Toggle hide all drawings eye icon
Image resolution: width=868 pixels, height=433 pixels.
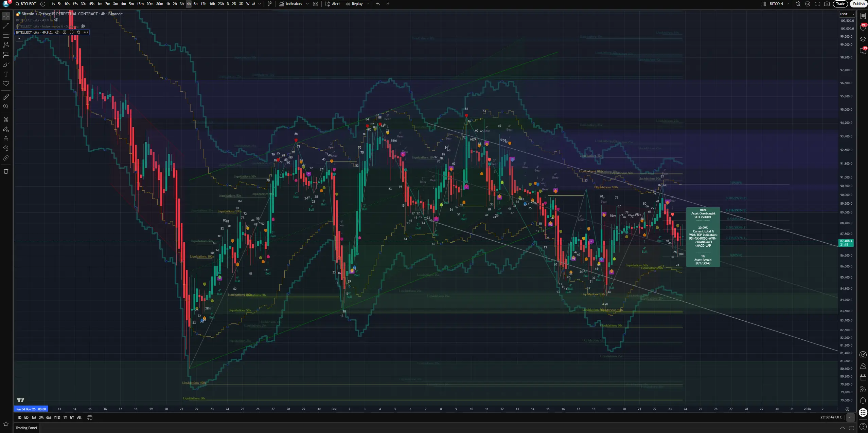point(6,148)
